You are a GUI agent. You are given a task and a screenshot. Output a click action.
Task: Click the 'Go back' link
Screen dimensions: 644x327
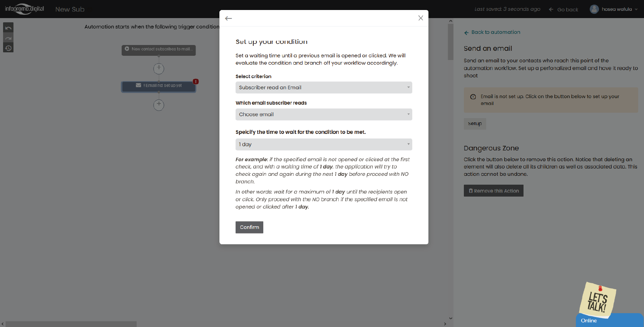click(x=563, y=10)
